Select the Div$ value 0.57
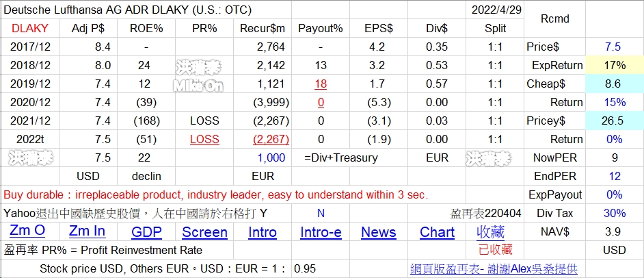This screenshot has width=644, height=278. [437, 84]
